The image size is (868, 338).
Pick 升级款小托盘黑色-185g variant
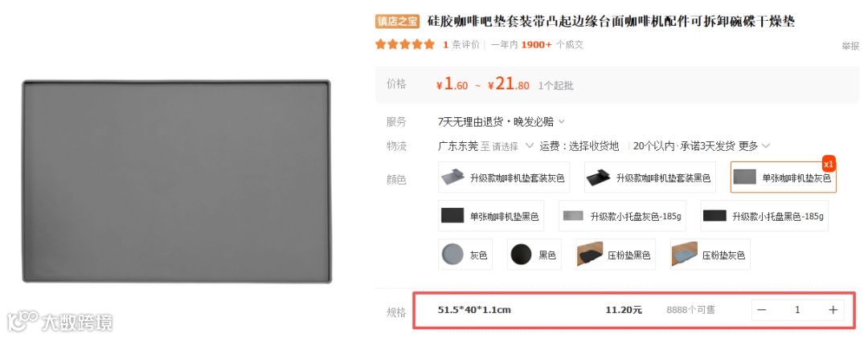pos(764,216)
